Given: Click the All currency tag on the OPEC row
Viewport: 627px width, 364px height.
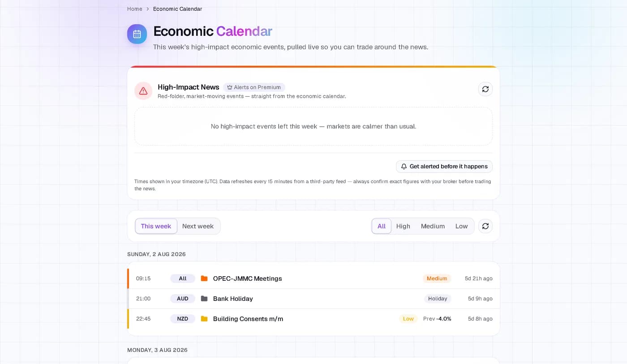Looking at the screenshot, I should 183,278.
